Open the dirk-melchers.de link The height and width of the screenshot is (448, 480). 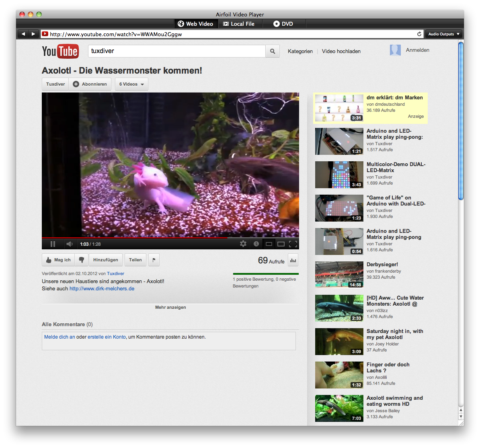(x=102, y=288)
